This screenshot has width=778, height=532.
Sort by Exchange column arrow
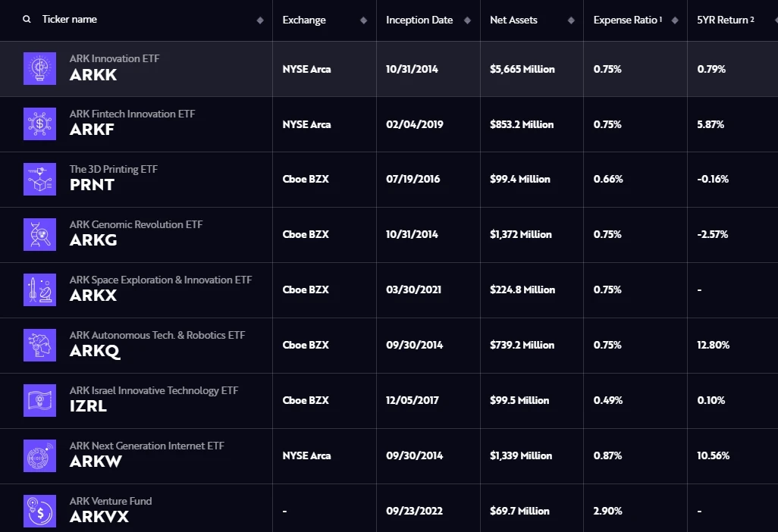(x=364, y=20)
